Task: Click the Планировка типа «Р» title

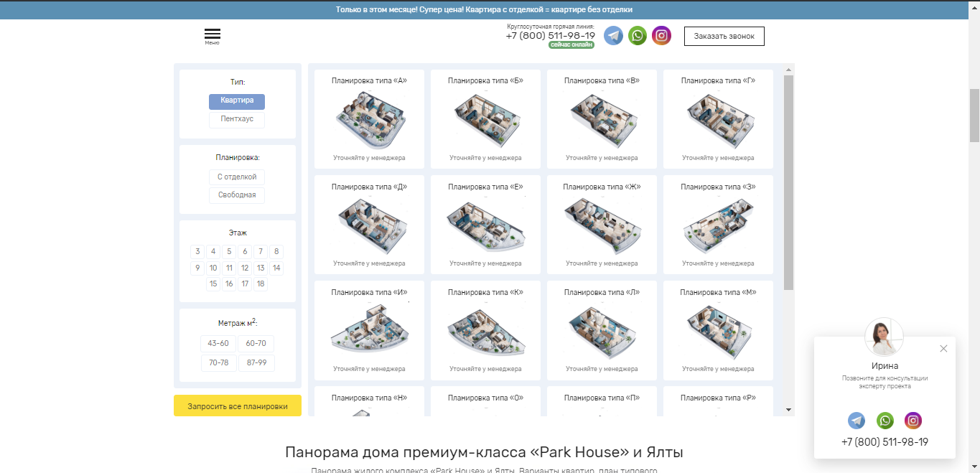Action: (718, 398)
